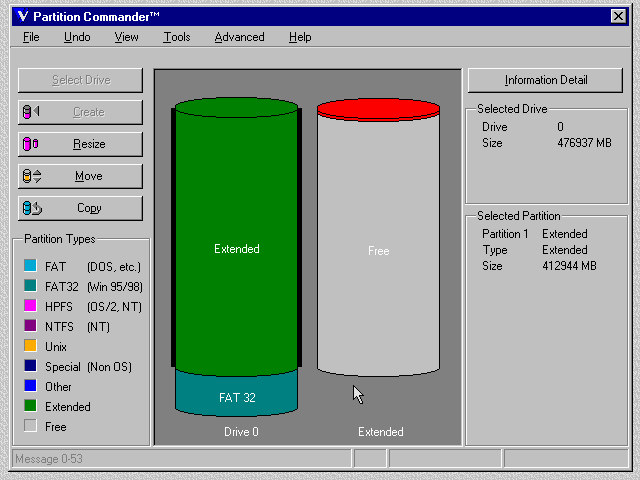
Task: Click the HPFS magenta color swatch
Action: point(30,305)
